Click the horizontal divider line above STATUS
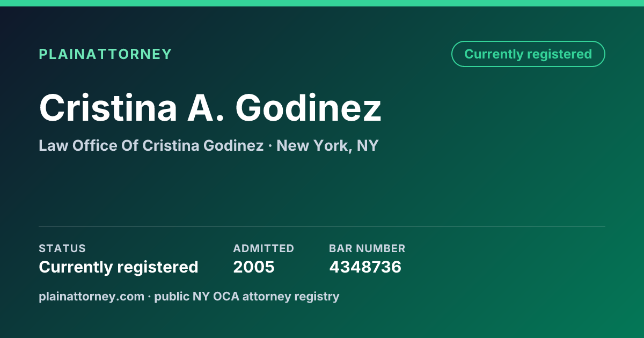Screen dimensions: 644x338 (322, 226)
